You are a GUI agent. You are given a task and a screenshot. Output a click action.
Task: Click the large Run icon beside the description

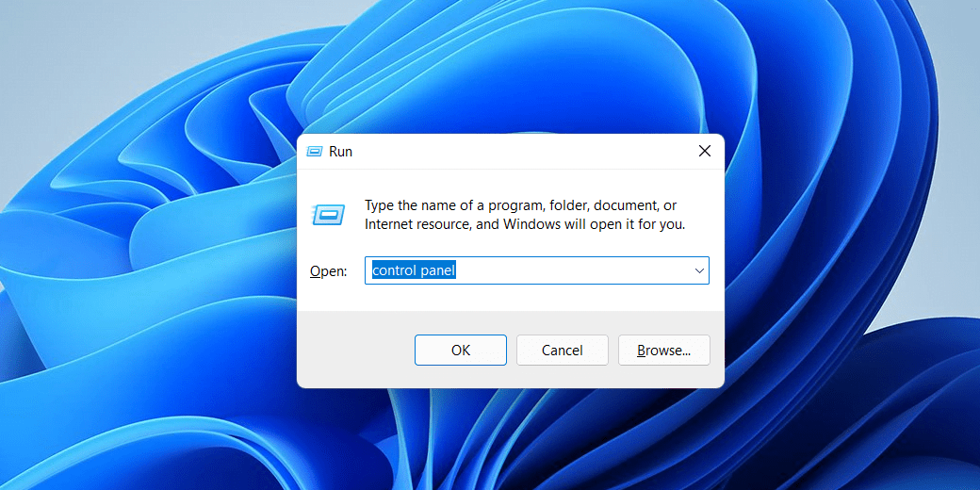click(x=328, y=216)
